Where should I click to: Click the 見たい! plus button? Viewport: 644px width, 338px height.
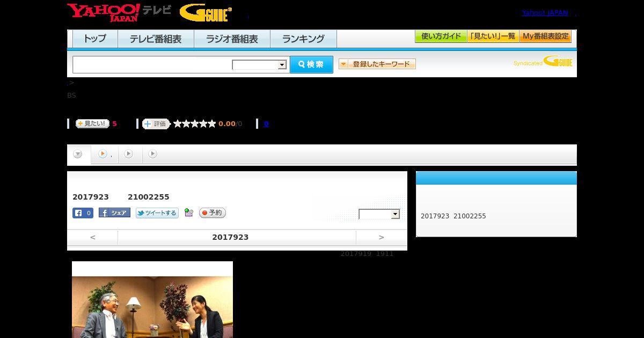click(x=92, y=123)
